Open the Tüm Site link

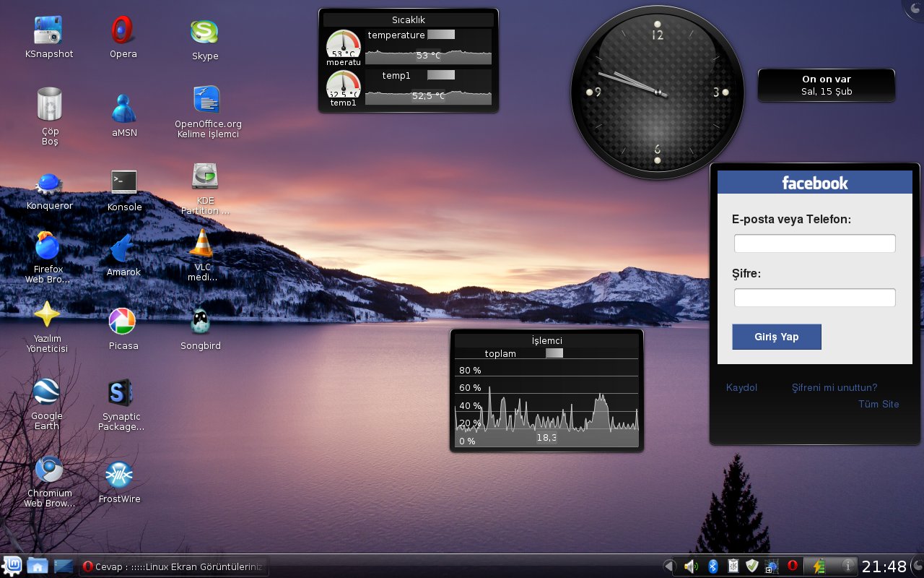(879, 404)
